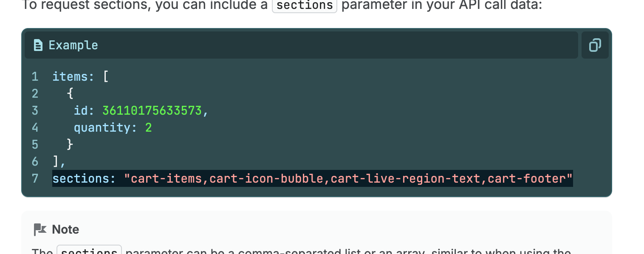Image resolution: width=644 pixels, height=254 pixels.
Task: Copy the example code to clipboard
Action: pyautogui.click(x=595, y=45)
